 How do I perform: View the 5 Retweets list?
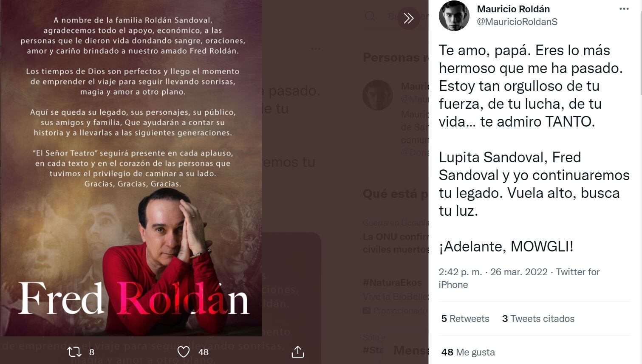pos(465,319)
